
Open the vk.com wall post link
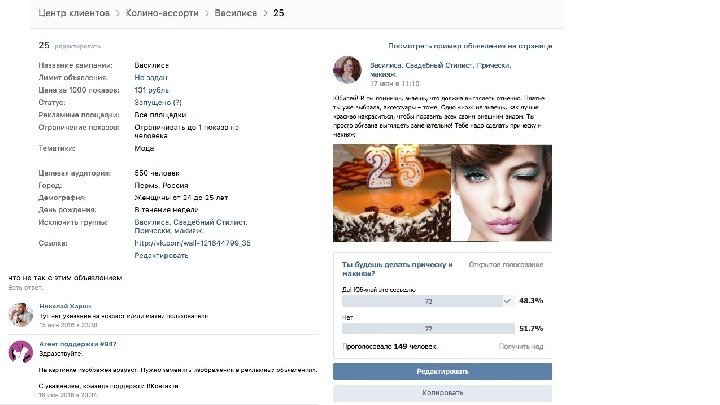[192, 243]
